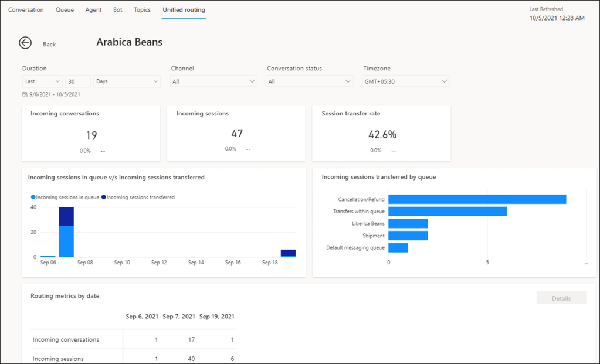Viewport: 600px width, 364px height.
Task: Click the calendar icon beside date range
Action: point(25,94)
